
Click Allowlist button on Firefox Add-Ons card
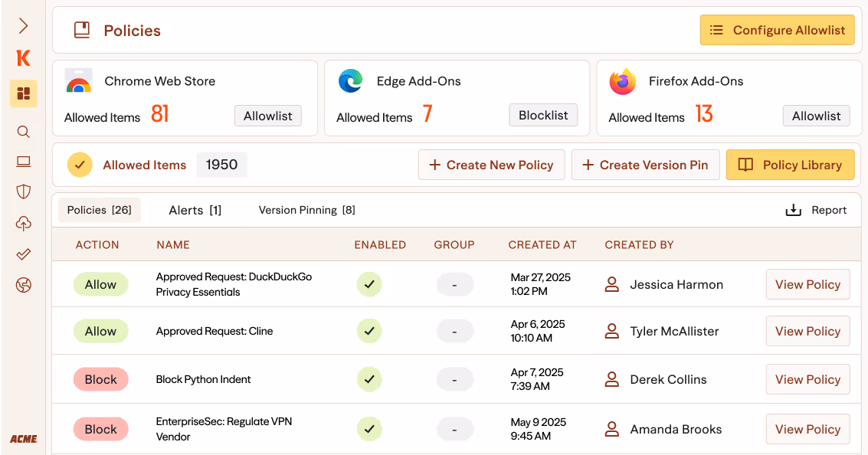coord(816,116)
